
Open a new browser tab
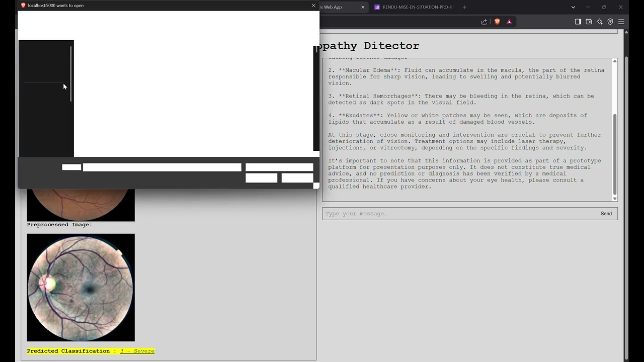tap(464, 7)
